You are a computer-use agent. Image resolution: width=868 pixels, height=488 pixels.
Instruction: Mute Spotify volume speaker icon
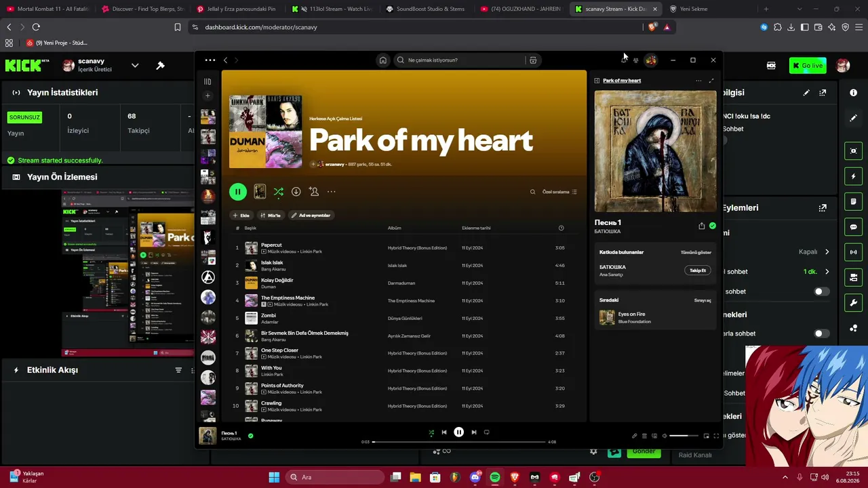[665, 436]
